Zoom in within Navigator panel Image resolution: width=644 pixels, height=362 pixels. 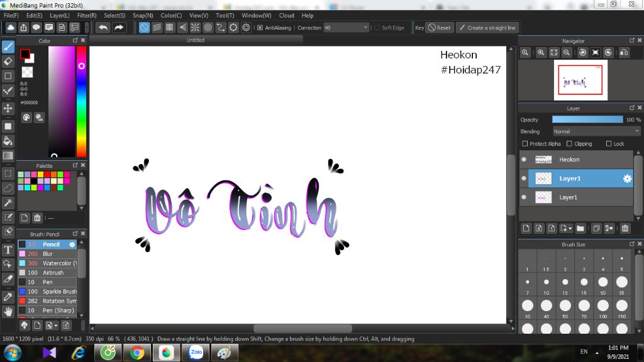[541, 53]
